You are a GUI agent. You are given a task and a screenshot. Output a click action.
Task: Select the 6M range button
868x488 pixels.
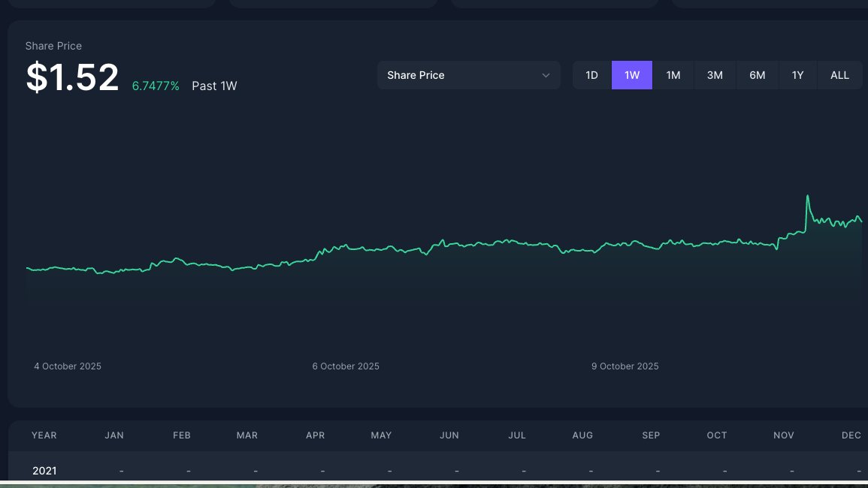[757, 75]
